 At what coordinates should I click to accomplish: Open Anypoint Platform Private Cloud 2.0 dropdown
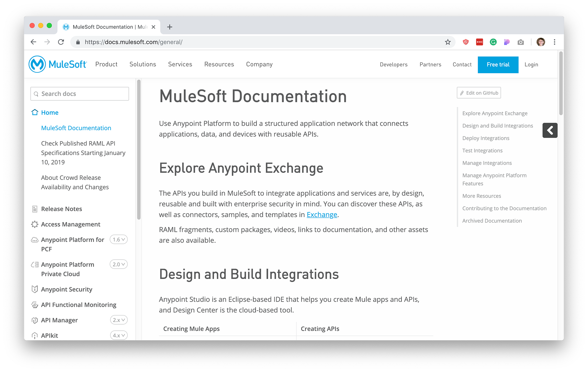click(x=119, y=264)
